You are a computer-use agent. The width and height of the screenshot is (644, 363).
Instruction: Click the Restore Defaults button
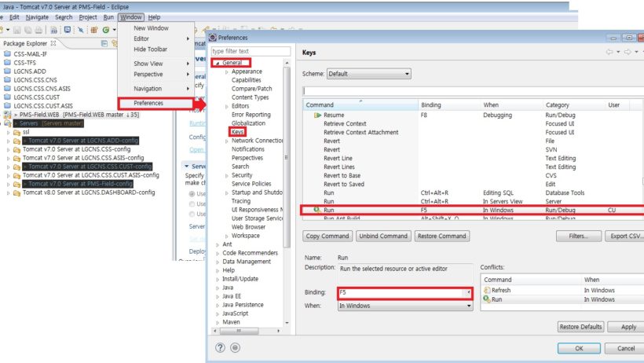(x=580, y=327)
